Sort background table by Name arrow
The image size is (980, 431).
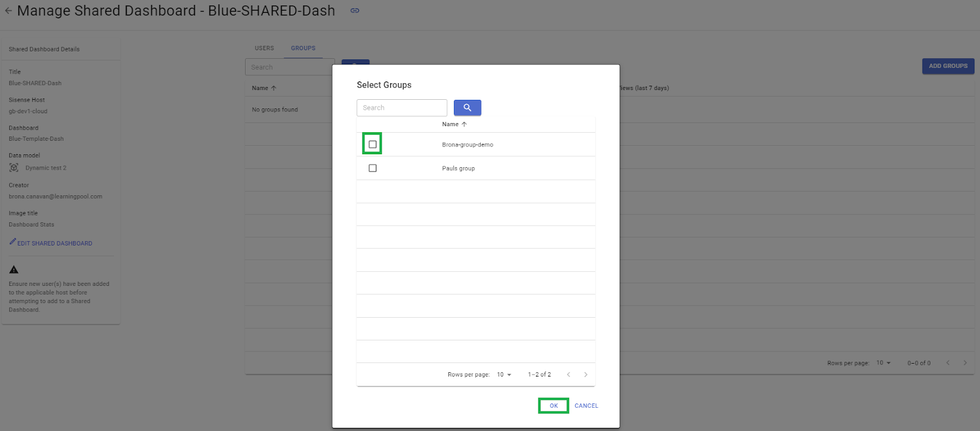pos(274,88)
